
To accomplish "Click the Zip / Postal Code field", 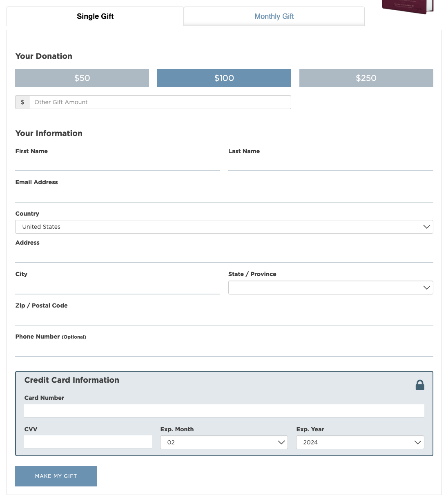I will point(224,318).
